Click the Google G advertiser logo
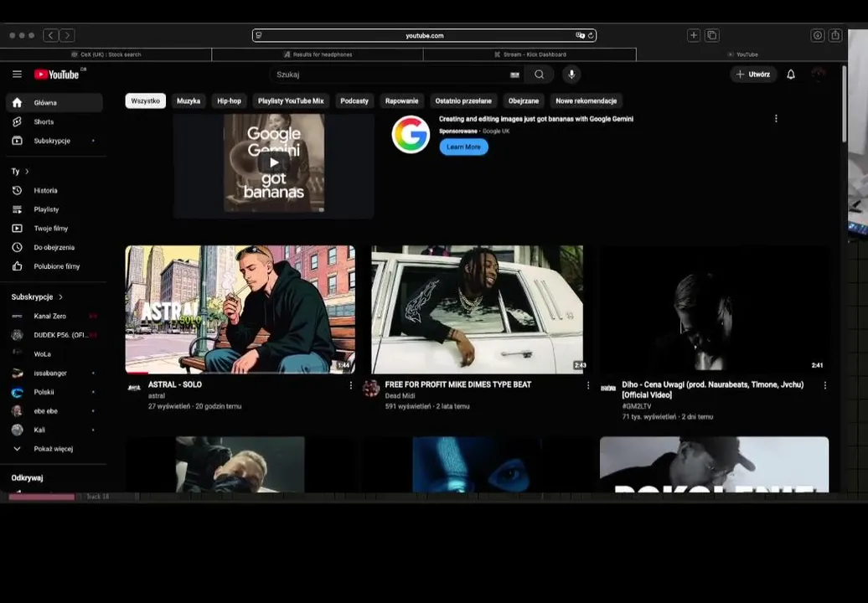 coord(411,135)
